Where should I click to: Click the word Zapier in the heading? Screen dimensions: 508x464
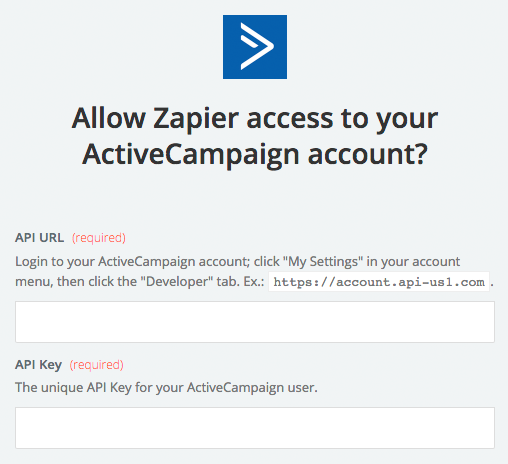pos(196,118)
